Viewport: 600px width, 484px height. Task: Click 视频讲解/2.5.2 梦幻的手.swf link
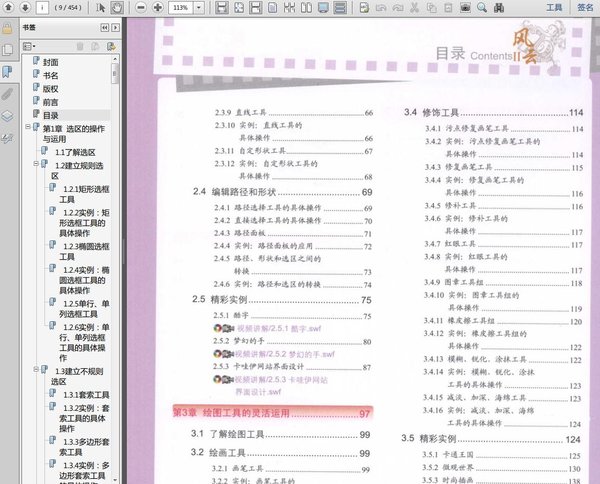[x=285, y=354]
